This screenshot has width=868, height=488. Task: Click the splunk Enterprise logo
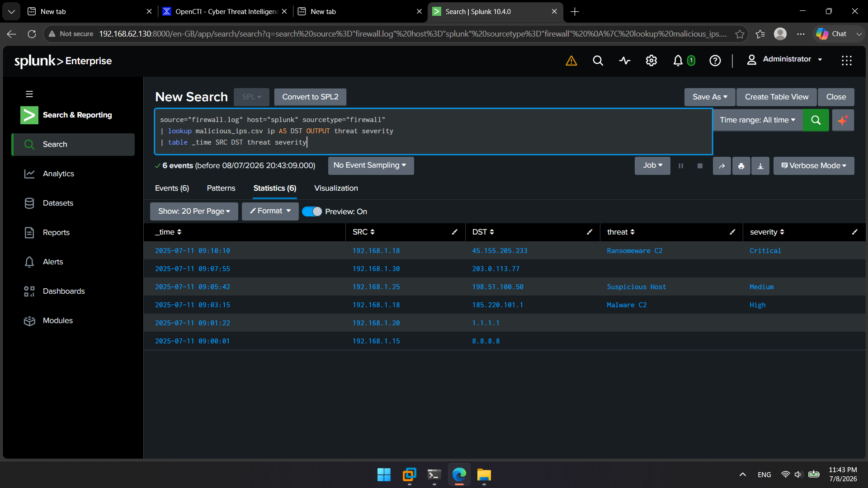(63, 61)
